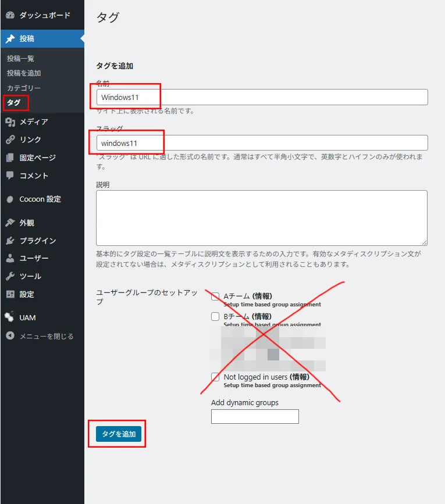Tick the Not logged in users checkbox
The image size is (445, 504).
click(x=215, y=377)
